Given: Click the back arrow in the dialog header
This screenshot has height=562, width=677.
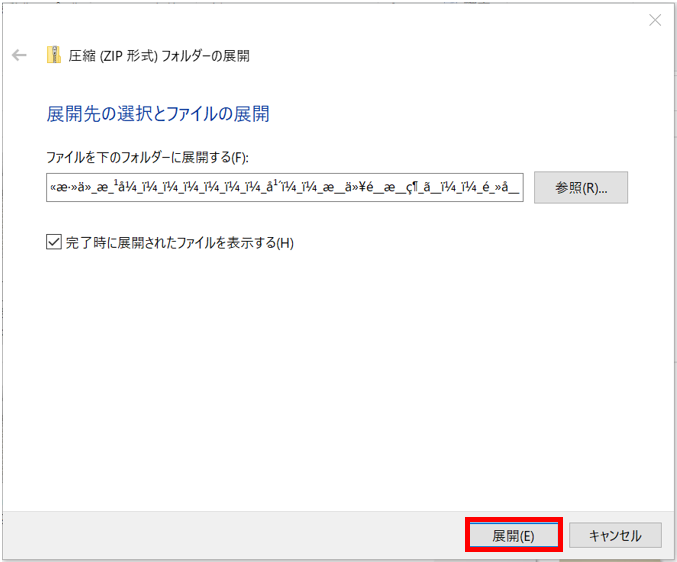Looking at the screenshot, I should click(x=19, y=55).
